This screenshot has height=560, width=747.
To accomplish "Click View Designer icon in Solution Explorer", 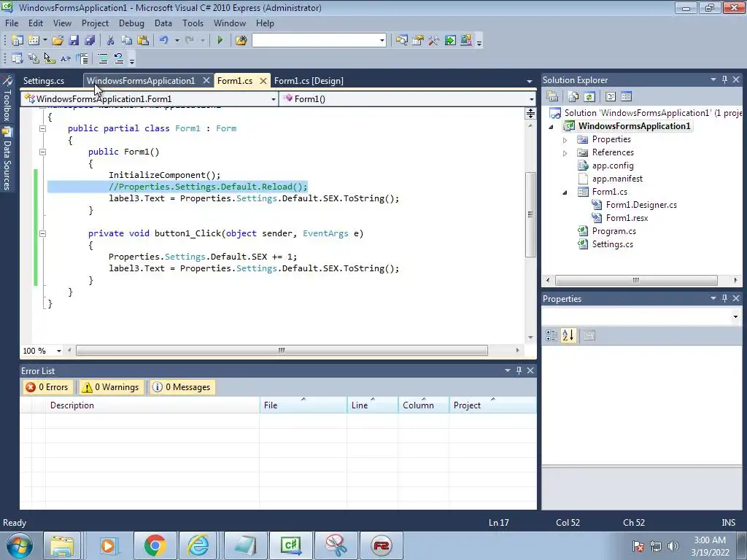I will coord(626,97).
